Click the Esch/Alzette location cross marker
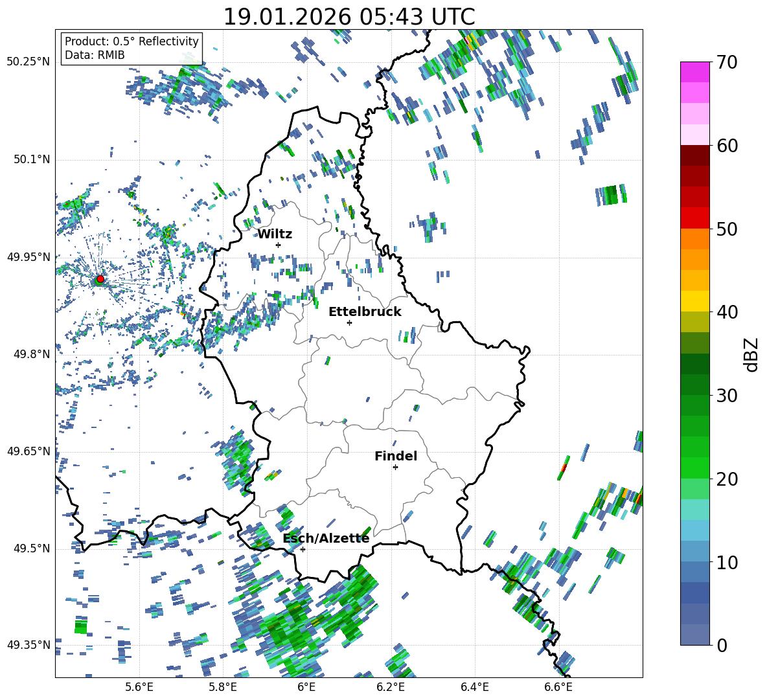The width and height of the screenshot is (767, 700). point(303,549)
